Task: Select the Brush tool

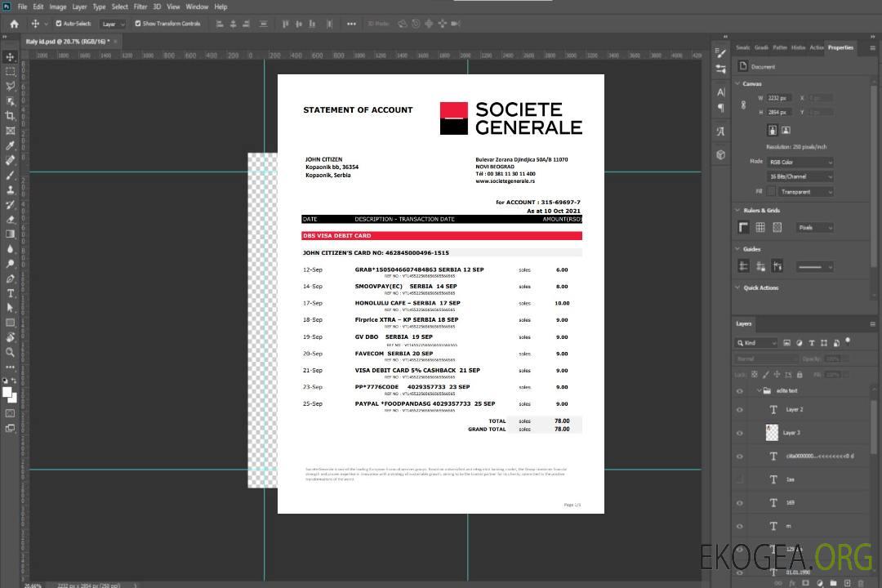Action: click(10, 175)
